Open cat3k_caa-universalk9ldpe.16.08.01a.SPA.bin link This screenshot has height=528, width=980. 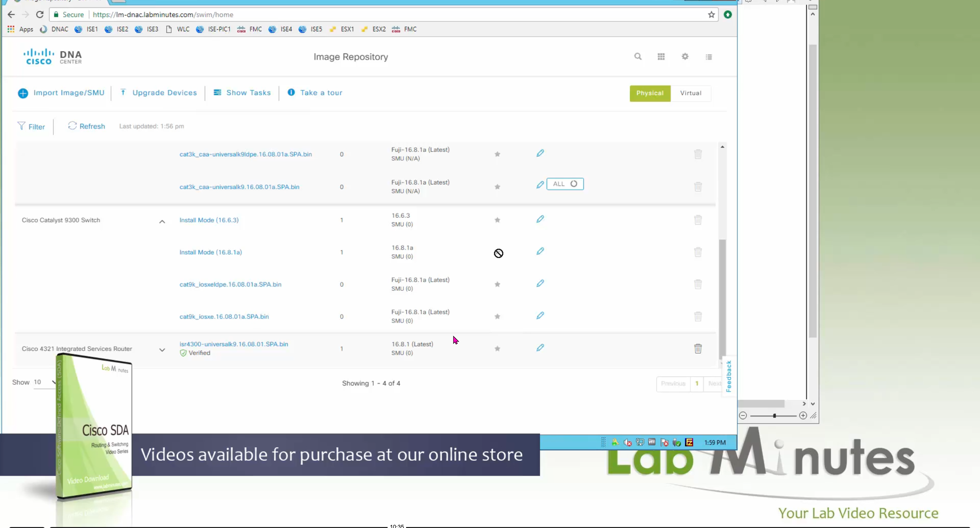[x=245, y=154]
